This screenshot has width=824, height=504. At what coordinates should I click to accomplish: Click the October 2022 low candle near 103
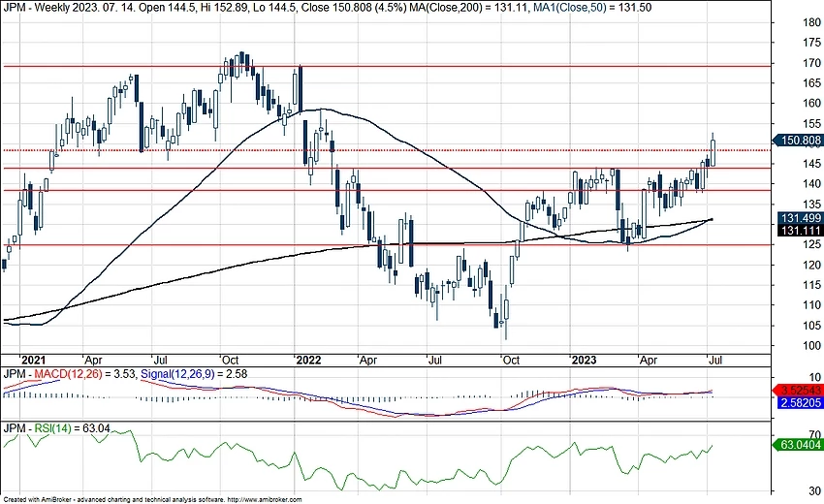(507, 311)
